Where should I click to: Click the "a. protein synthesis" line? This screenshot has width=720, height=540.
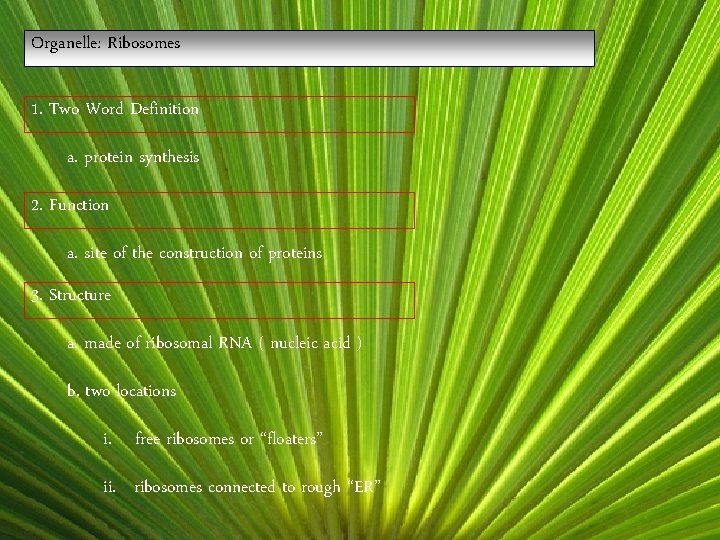click(133, 158)
